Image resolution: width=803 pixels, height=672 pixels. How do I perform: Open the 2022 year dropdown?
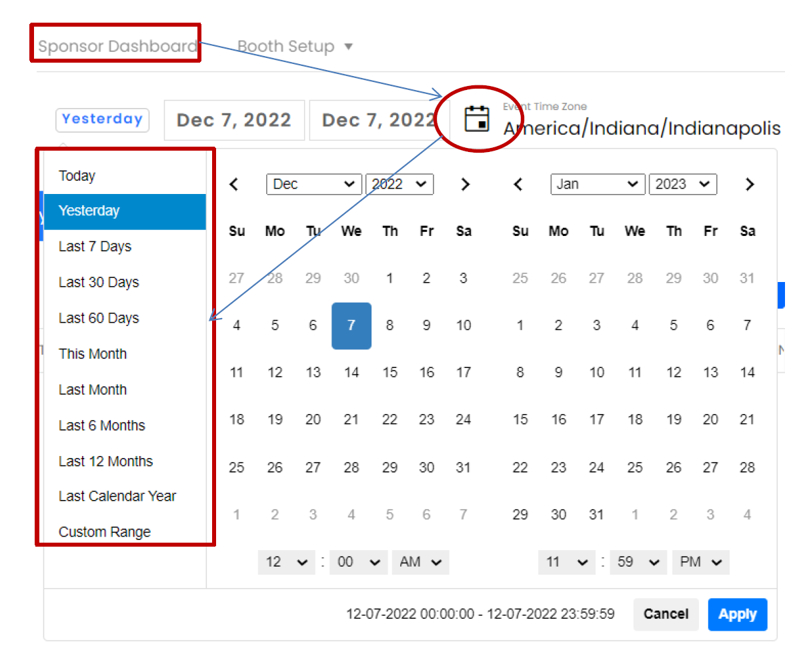(x=399, y=185)
